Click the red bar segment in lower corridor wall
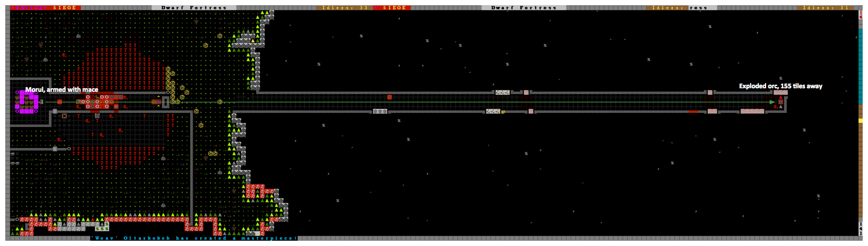 click(x=694, y=111)
